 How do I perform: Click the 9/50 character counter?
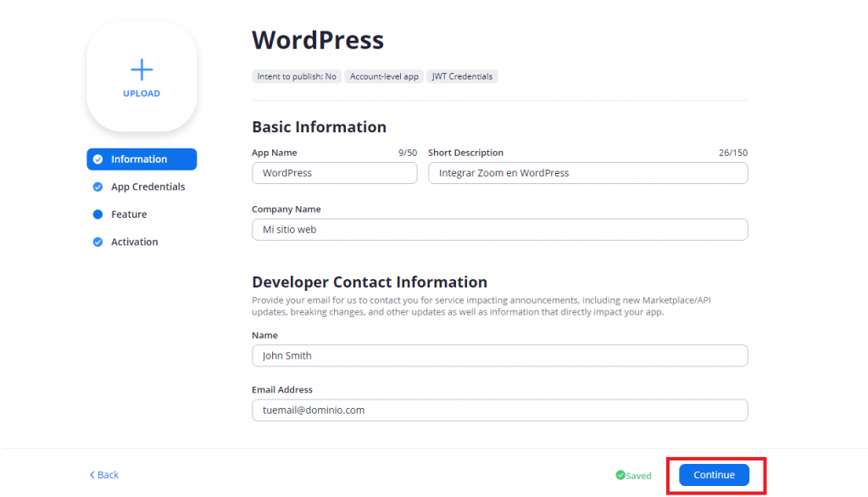pyautogui.click(x=408, y=153)
